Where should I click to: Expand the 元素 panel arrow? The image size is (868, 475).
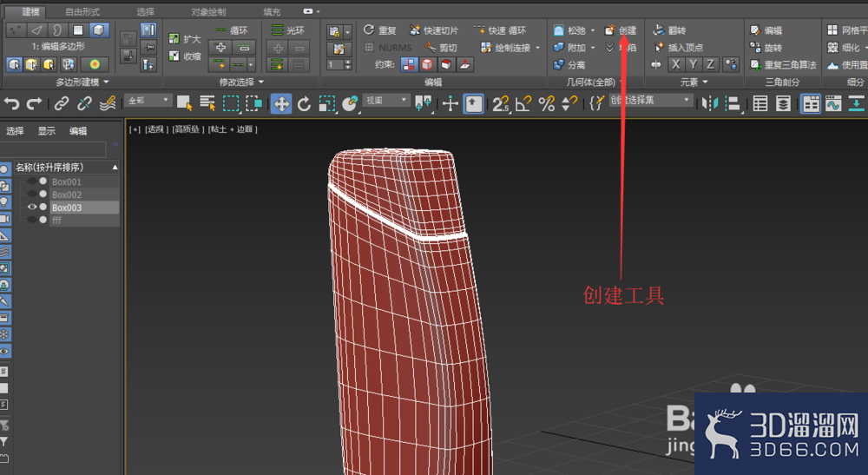(705, 82)
